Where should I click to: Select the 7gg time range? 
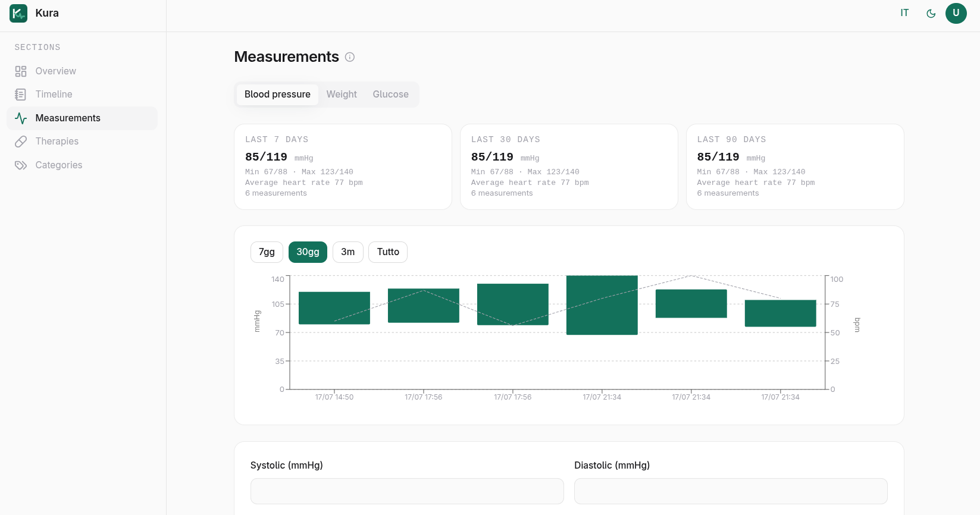[x=267, y=252]
